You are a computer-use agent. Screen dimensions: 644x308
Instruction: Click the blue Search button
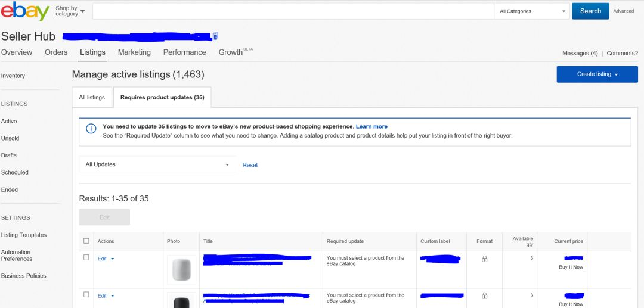[x=590, y=11]
